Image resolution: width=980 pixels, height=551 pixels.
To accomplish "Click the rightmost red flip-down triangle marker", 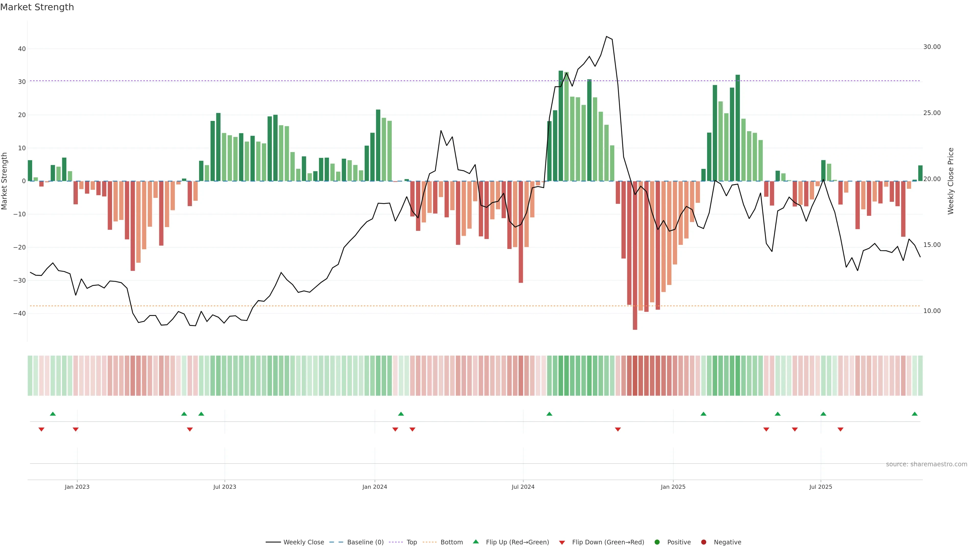I will [x=840, y=429].
